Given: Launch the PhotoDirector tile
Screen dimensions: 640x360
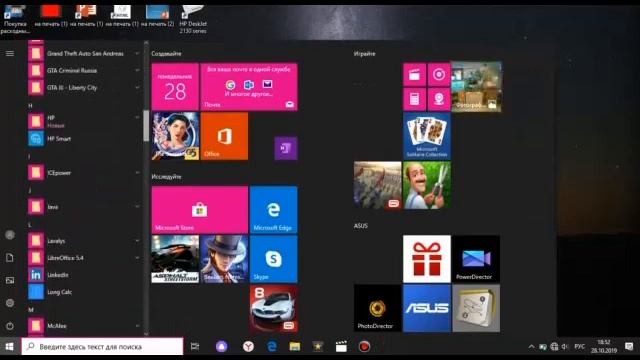Looking at the screenshot, I should 378,308.
